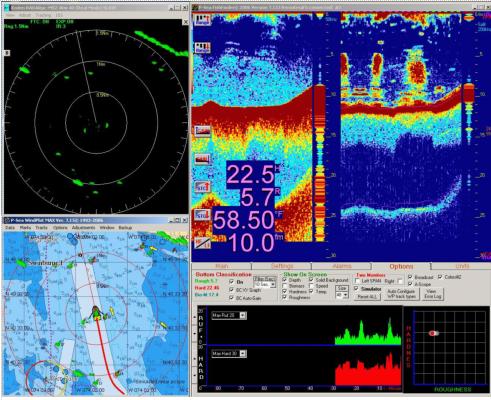The height and width of the screenshot is (400, 491).
Task: Toggle the Bottom Classification On checkbox
Action: [x=232, y=282]
